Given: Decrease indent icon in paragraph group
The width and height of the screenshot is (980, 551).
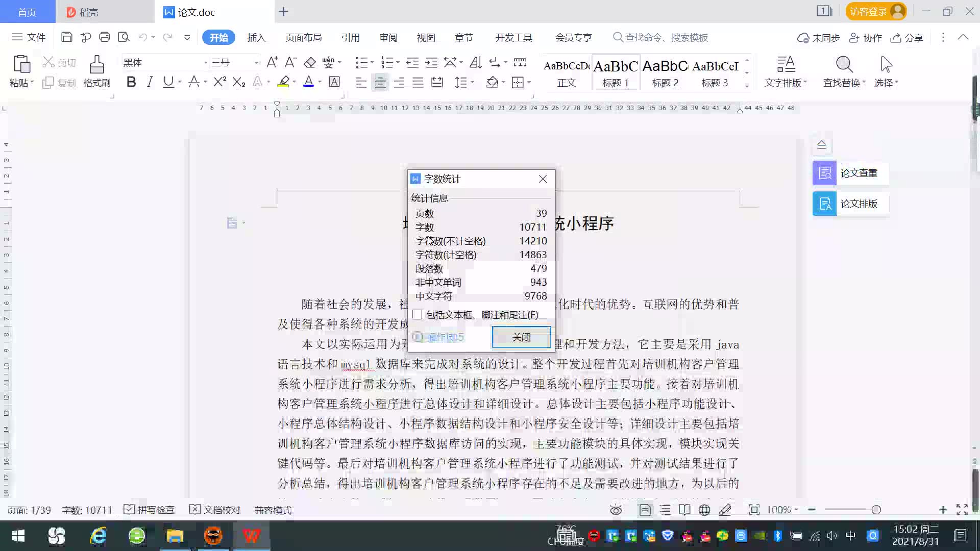Looking at the screenshot, I should (x=412, y=62).
